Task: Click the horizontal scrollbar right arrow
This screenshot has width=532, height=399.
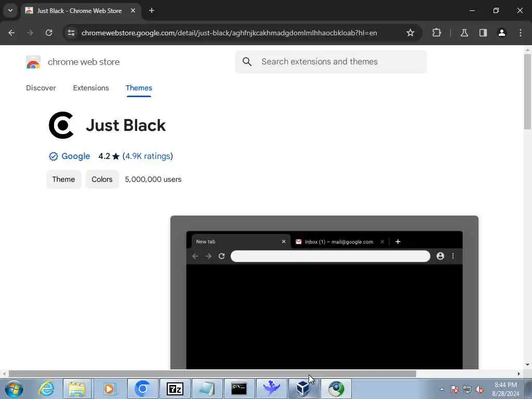Action: tap(519, 374)
